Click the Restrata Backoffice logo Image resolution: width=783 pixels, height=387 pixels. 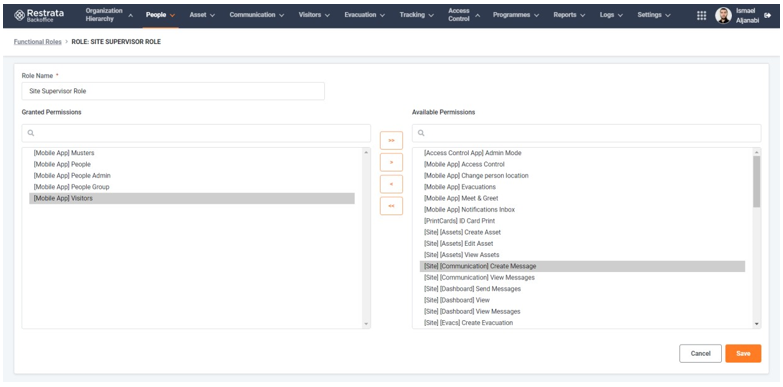(38, 15)
